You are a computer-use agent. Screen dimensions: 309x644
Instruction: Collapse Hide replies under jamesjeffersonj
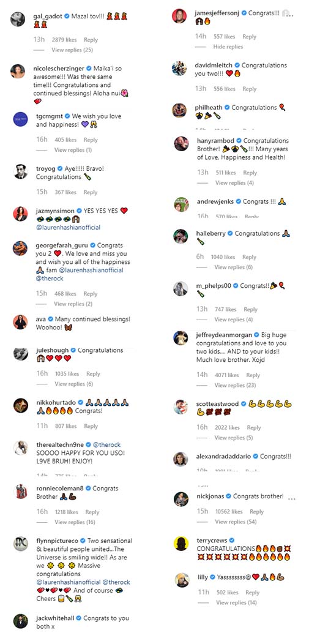[x=228, y=47]
